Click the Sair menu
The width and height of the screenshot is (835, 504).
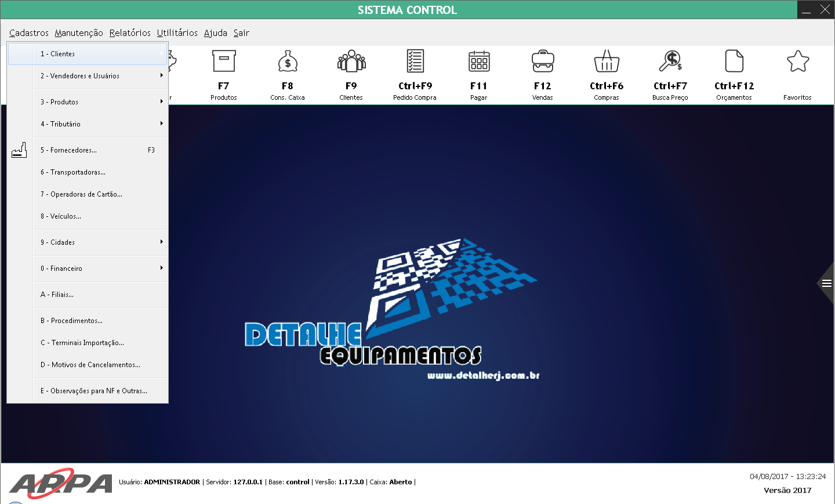coord(241,33)
